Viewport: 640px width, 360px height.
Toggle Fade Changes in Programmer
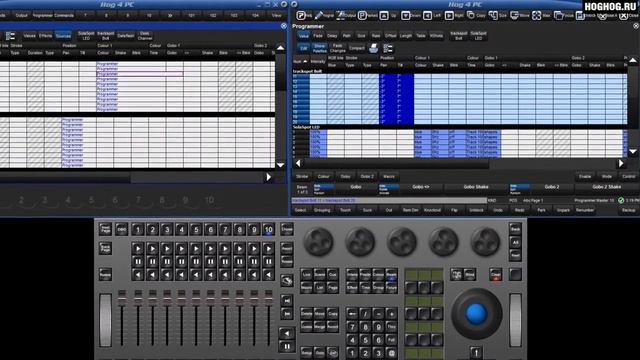(338, 48)
